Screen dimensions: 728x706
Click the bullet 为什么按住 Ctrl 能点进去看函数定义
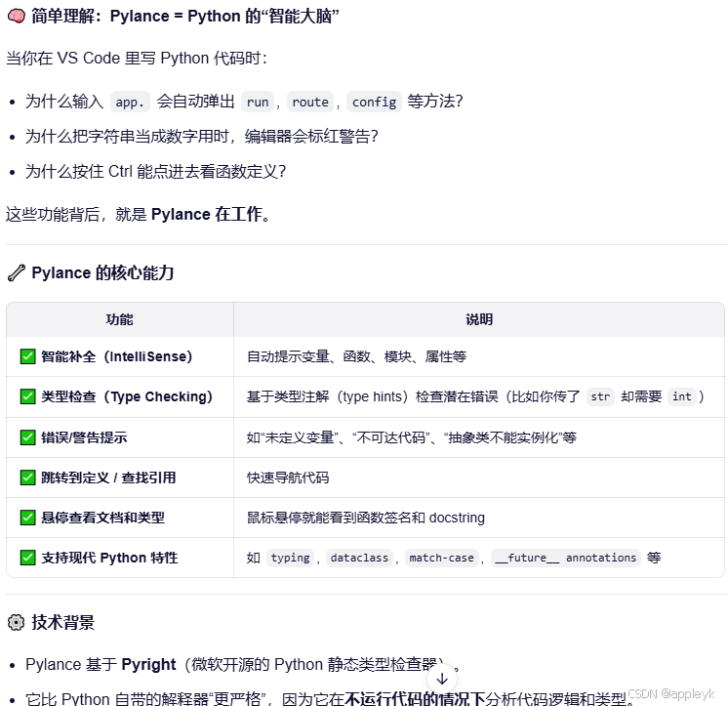point(155,172)
